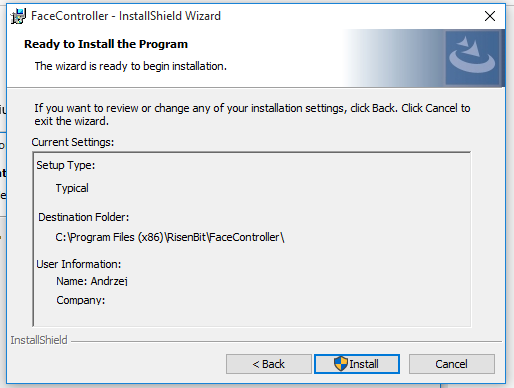Click the destination folder path text

point(170,237)
